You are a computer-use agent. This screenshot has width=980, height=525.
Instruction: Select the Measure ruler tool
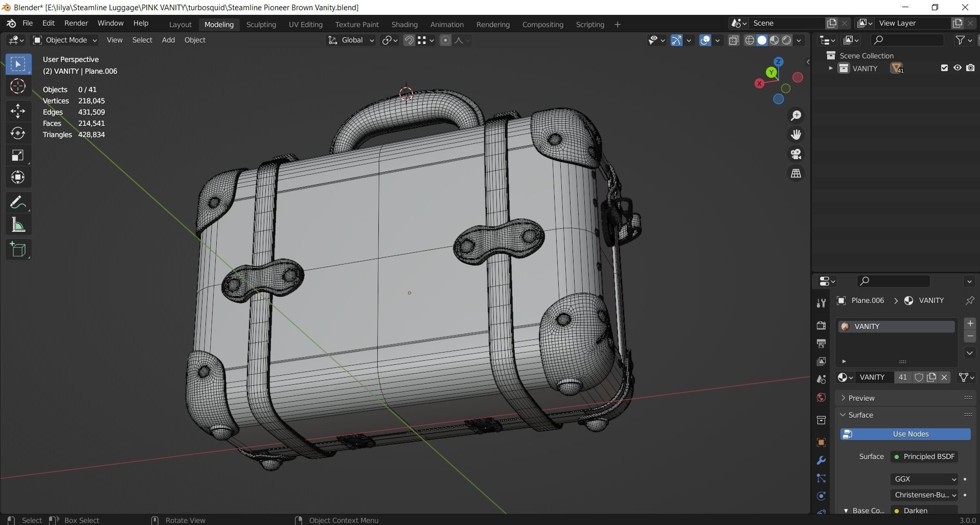(18, 225)
